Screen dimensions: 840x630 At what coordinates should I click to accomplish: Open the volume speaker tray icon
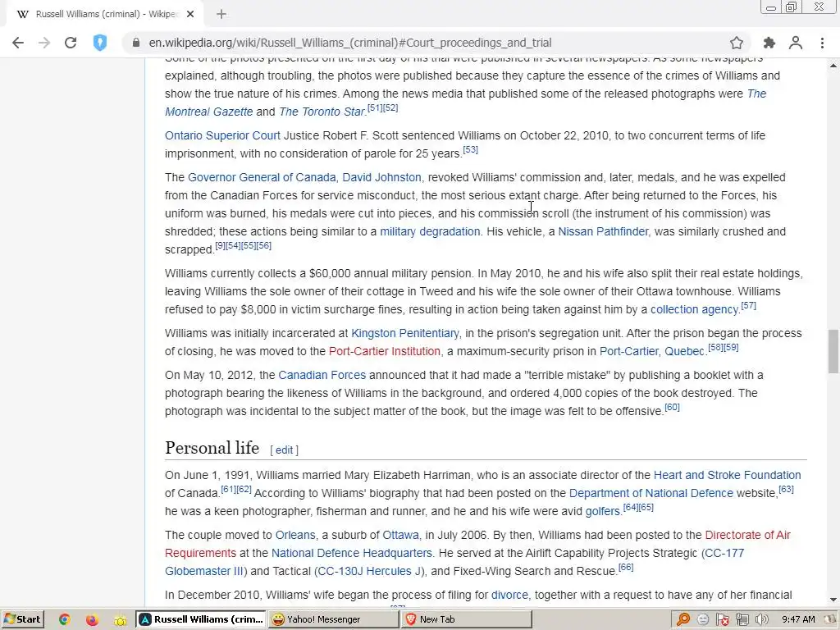coord(761,620)
